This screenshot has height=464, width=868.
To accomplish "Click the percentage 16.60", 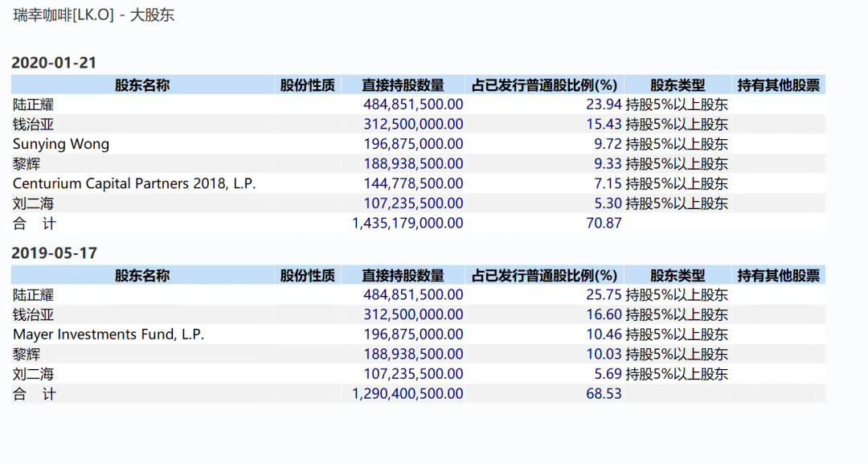I will [604, 315].
